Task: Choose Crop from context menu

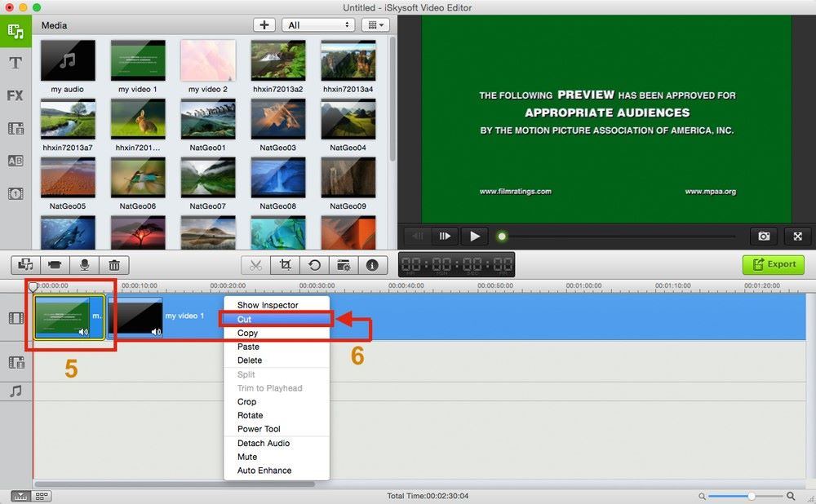Action: pyautogui.click(x=277, y=401)
